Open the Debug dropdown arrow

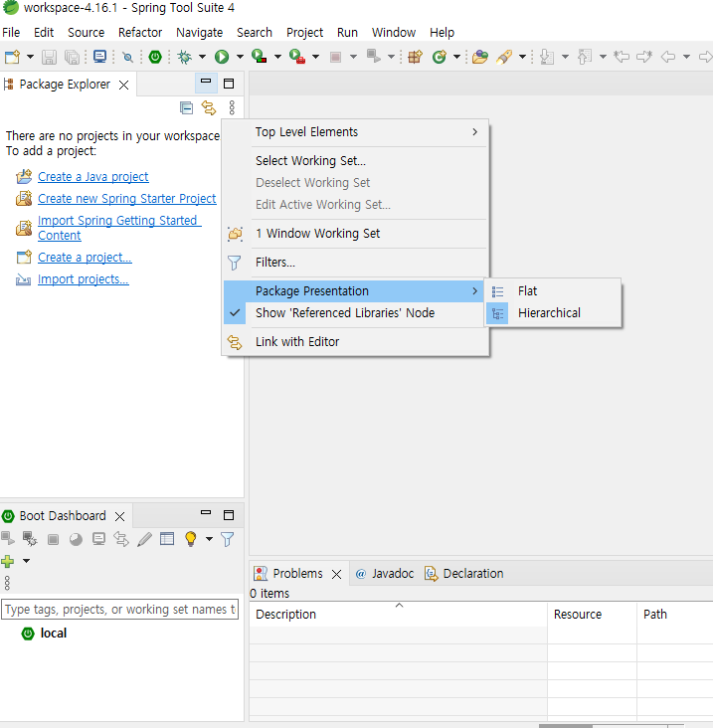tap(203, 57)
